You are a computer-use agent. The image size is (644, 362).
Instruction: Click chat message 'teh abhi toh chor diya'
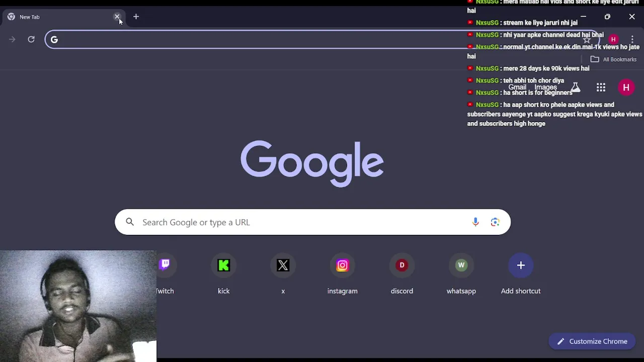533,80
